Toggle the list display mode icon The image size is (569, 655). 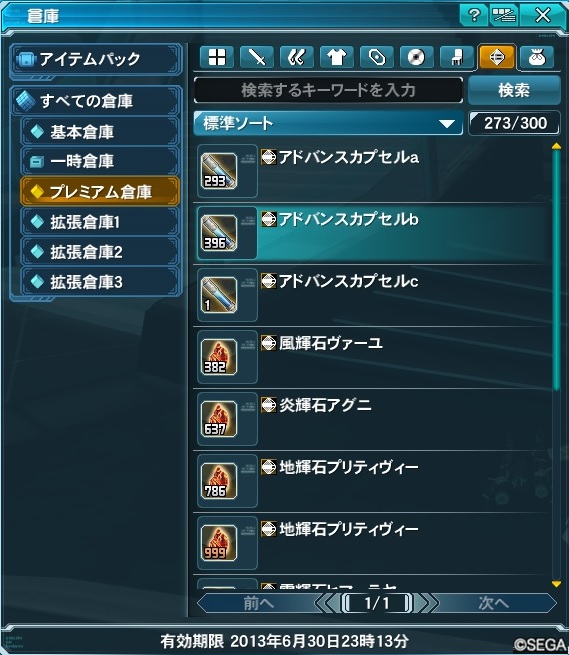503,15
